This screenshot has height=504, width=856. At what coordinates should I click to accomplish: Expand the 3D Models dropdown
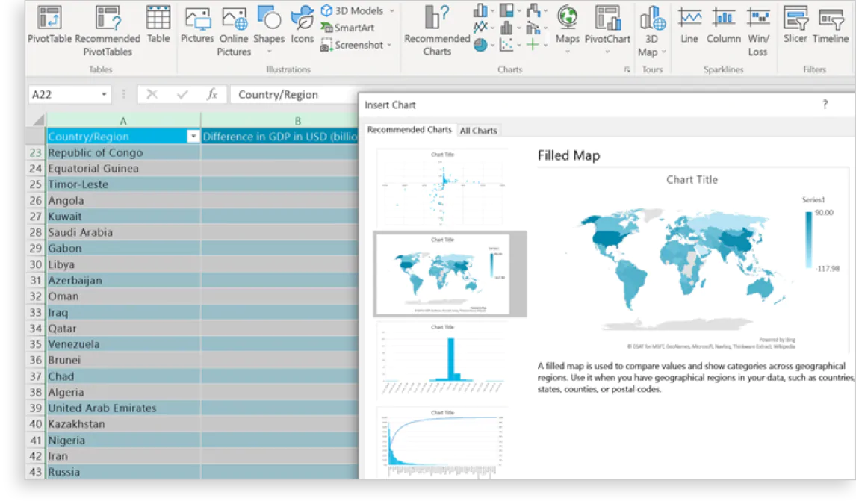[391, 11]
